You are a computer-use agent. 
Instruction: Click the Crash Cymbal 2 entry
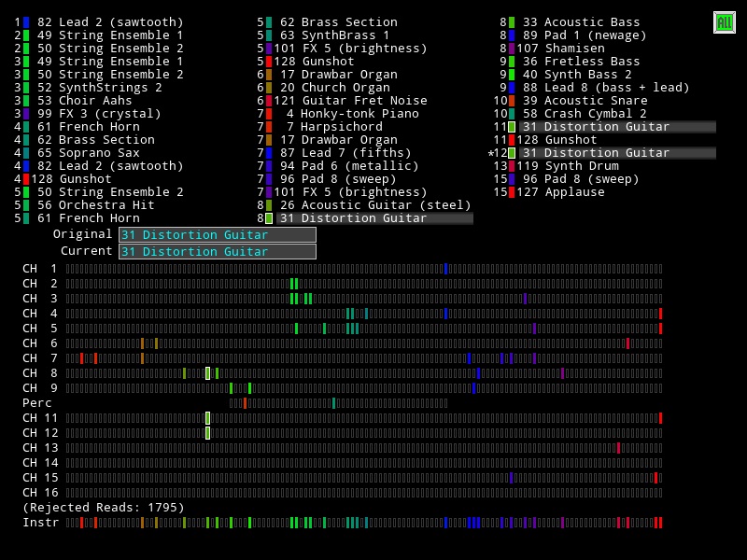[595, 114]
